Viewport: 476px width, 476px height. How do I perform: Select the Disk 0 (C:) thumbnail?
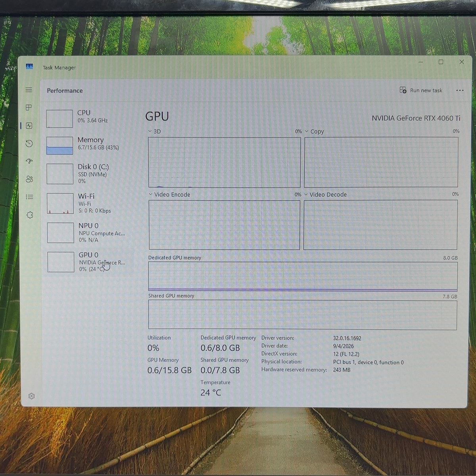coord(60,174)
